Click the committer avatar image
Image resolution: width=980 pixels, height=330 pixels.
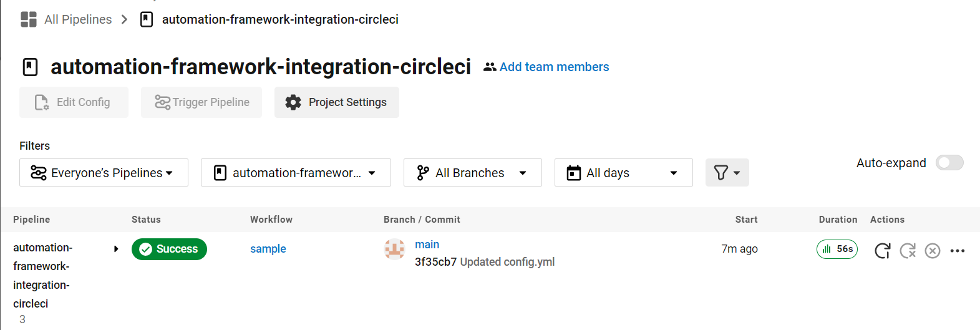click(x=394, y=250)
